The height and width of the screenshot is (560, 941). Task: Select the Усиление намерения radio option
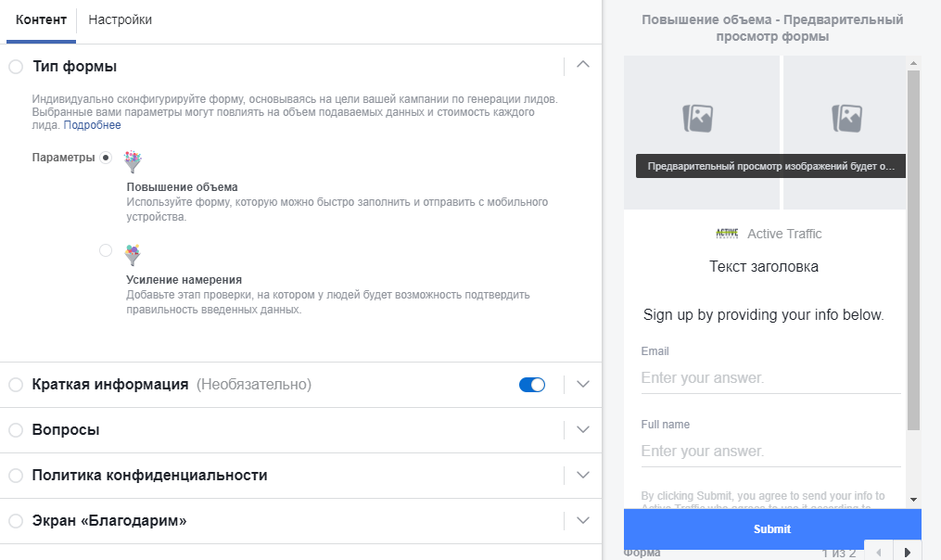tap(106, 250)
